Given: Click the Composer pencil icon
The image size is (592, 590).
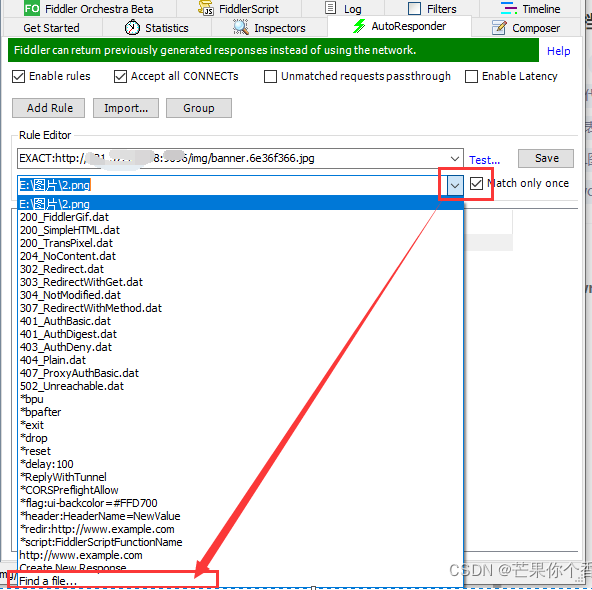Looking at the screenshot, I should [499, 28].
